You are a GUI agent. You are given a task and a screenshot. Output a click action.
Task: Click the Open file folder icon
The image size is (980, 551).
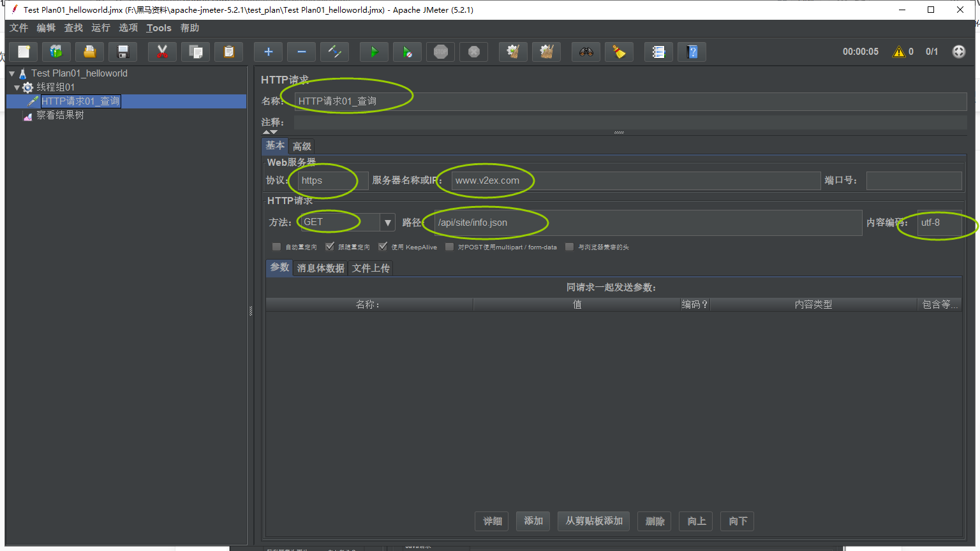click(90, 52)
